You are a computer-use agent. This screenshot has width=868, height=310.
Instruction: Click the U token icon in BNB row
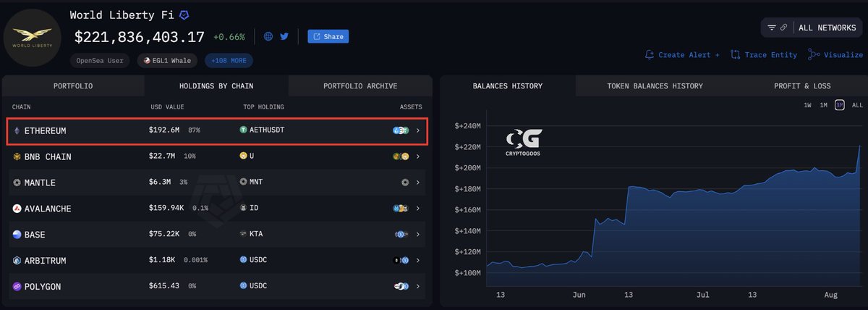point(244,156)
